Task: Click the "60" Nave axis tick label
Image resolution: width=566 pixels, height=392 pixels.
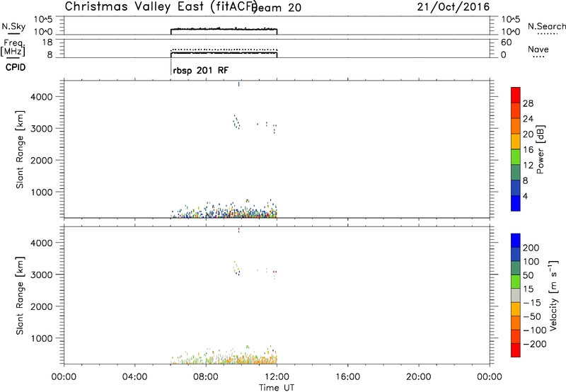Action: (506, 42)
